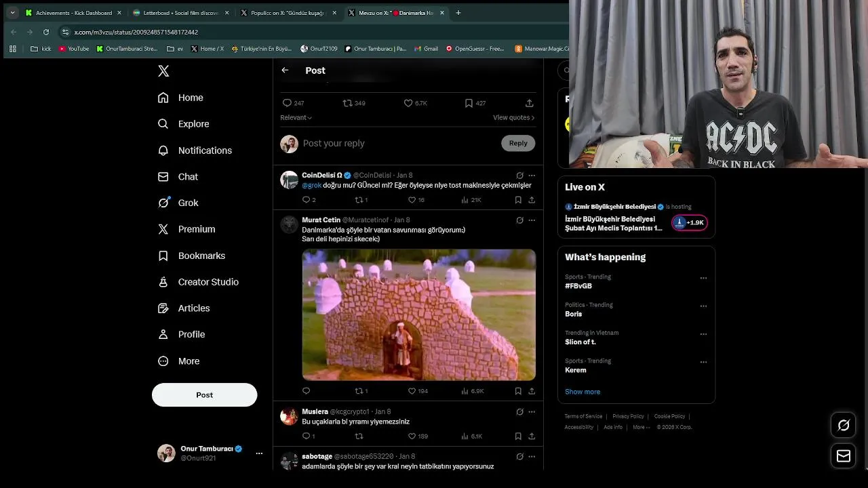Open YouTube bookmark in bookmarks bar

[74, 49]
